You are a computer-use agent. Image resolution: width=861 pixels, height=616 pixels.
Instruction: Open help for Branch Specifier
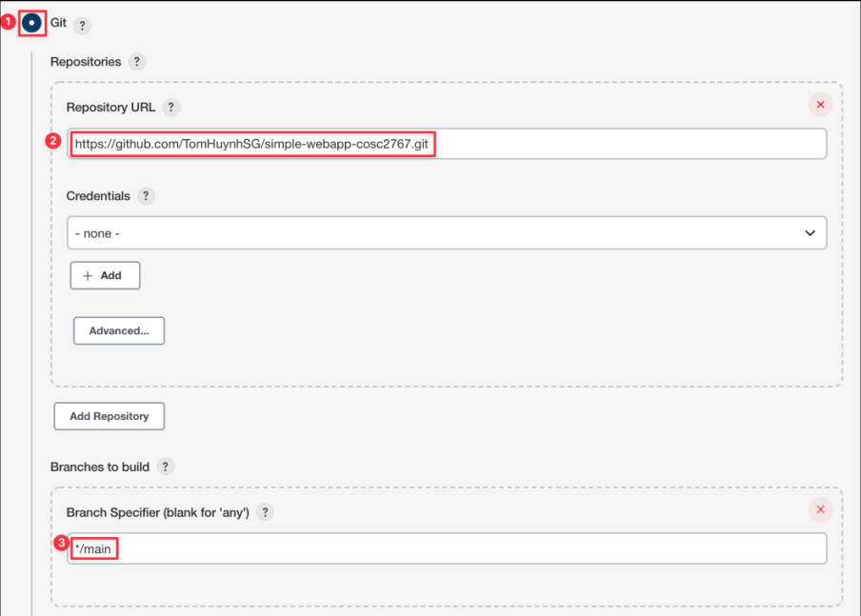[265, 512]
